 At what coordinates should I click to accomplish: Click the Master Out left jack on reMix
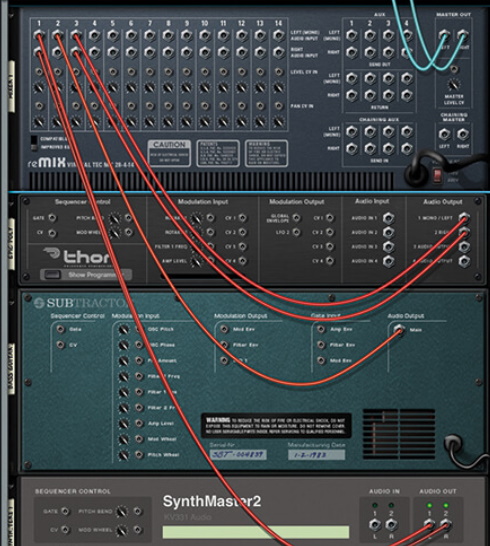443,35
